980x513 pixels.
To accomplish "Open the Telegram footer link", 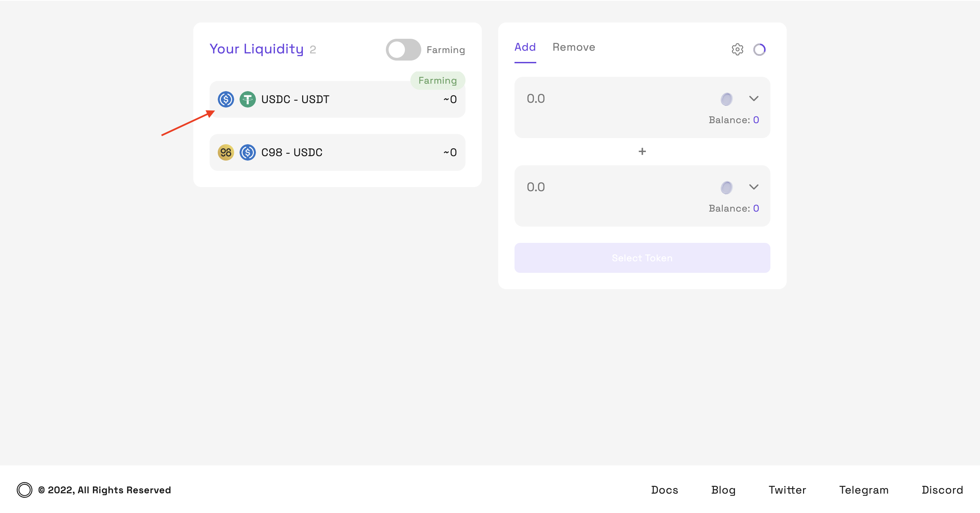I will 864,490.
